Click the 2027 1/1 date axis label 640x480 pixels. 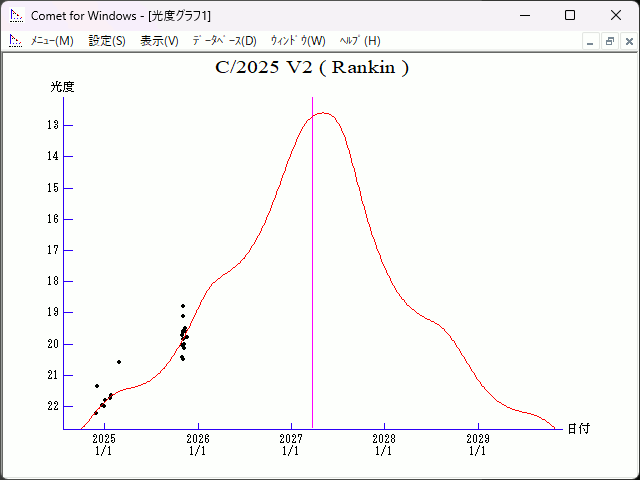[291, 444]
